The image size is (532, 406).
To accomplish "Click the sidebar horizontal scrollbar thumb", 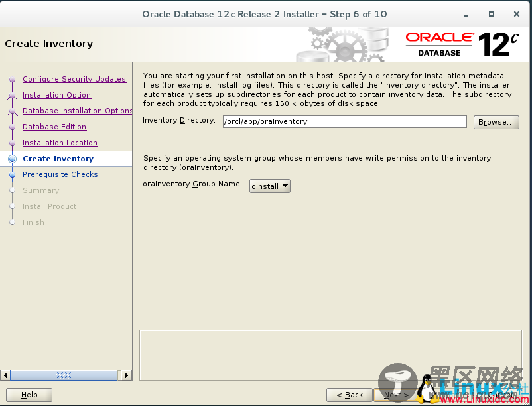I will point(64,375).
